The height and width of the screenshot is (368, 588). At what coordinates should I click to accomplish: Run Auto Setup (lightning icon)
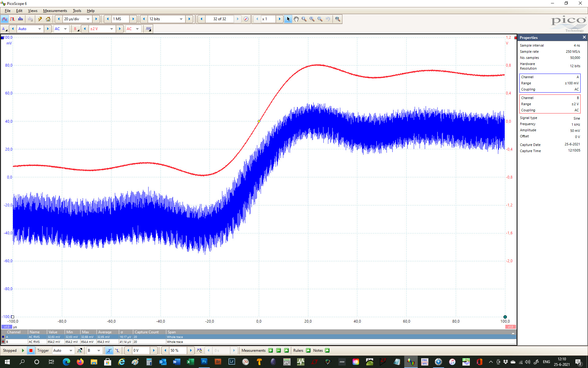(x=40, y=19)
